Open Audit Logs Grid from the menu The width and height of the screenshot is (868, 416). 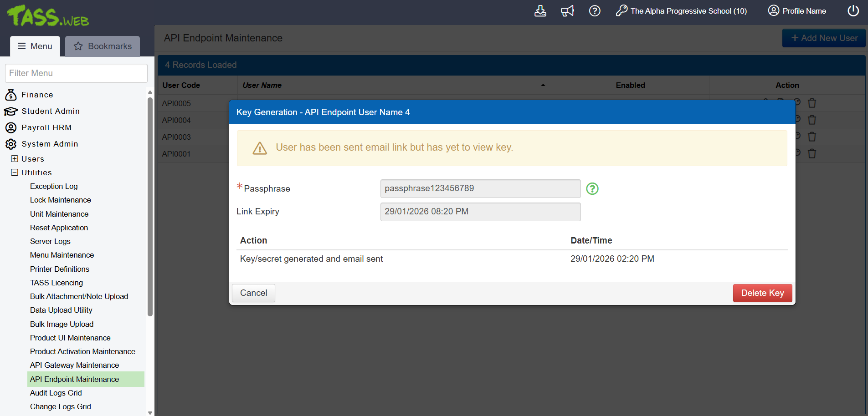56,393
